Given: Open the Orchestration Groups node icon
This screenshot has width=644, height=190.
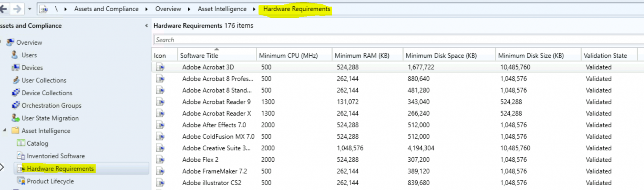Looking at the screenshot, I should point(16,105).
